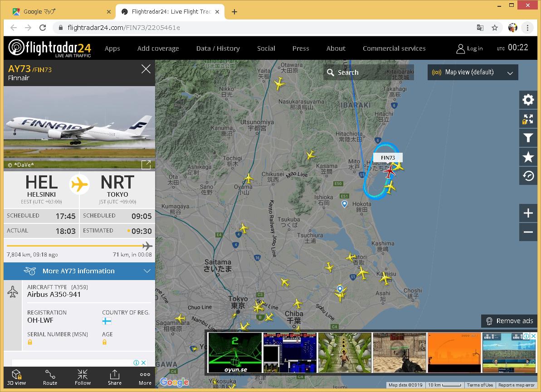This screenshot has width=541, height=392.
Task: Open Chrome three-dot menu
Action: point(527,28)
